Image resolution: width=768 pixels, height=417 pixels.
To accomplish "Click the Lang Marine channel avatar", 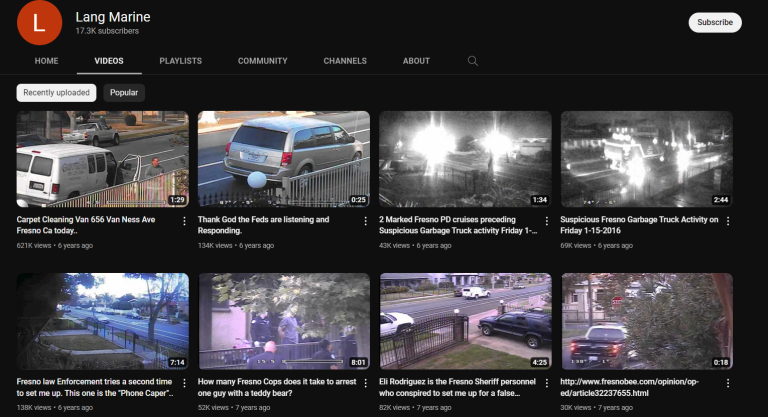I will [39, 22].
